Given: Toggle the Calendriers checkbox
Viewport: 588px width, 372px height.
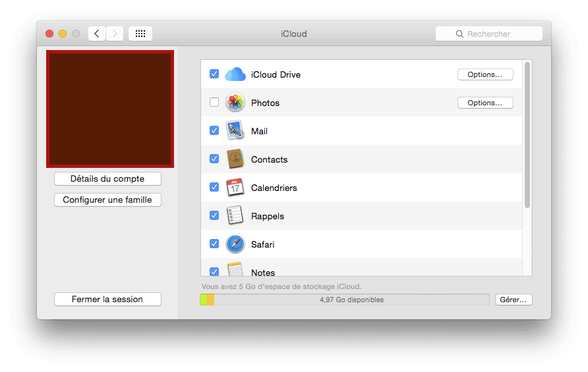Looking at the screenshot, I should coord(214,187).
